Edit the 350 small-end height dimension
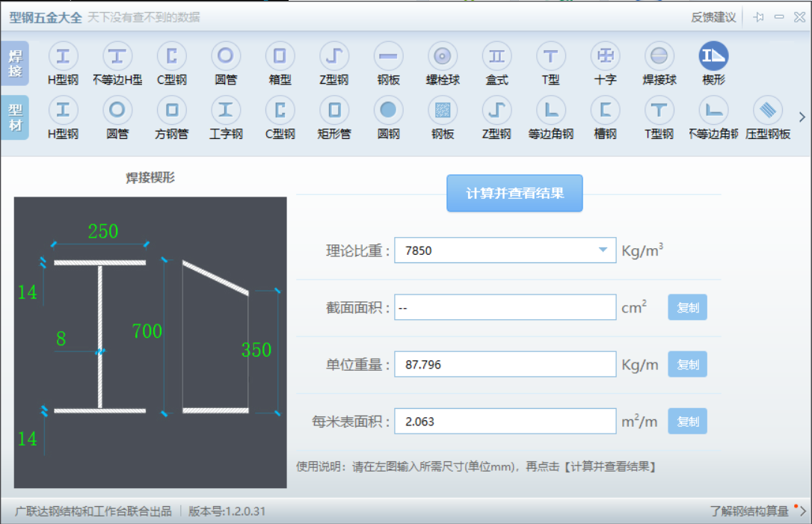The width and height of the screenshot is (812, 524). coord(256,350)
